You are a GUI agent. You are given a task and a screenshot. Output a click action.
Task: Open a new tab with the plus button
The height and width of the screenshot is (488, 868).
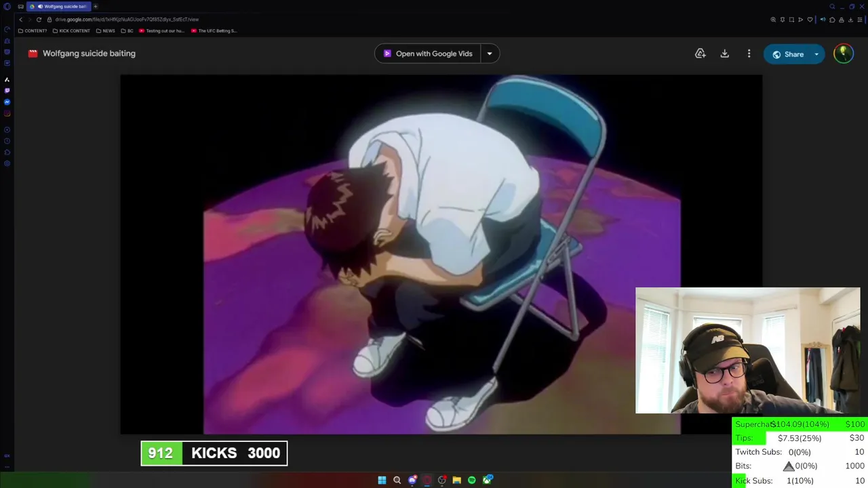click(96, 6)
